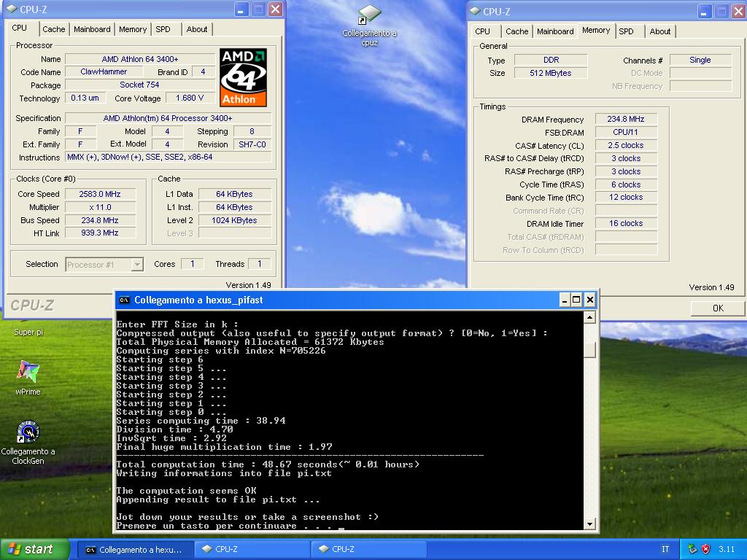
Task: Click the Core Voltage value 1.680 V
Action: (190, 98)
